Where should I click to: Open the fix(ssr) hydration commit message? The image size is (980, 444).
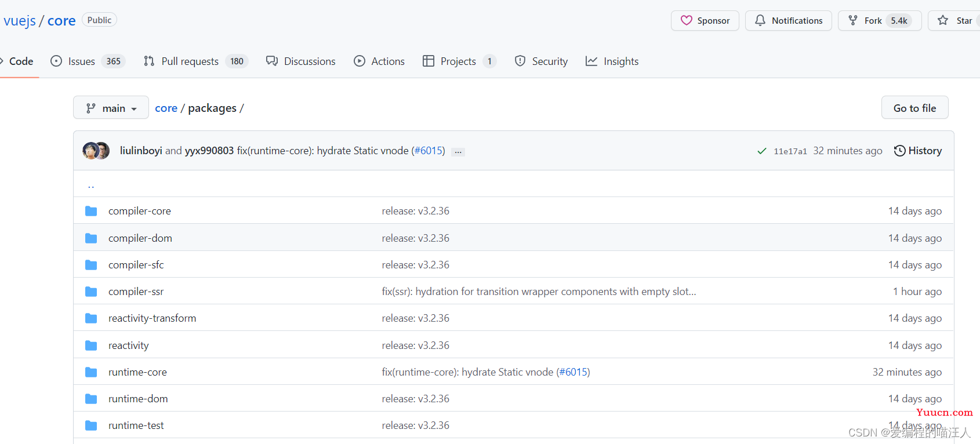click(x=539, y=292)
